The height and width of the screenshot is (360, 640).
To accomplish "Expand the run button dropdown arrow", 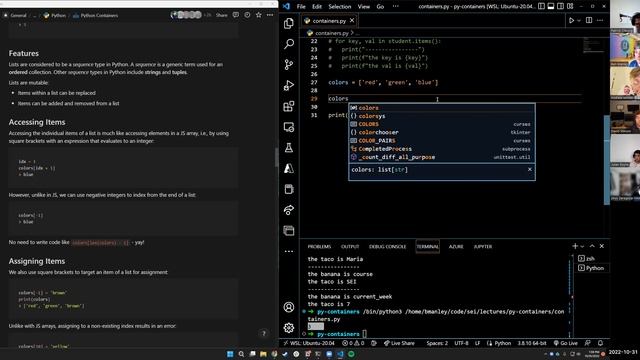I will coord(579,20).
